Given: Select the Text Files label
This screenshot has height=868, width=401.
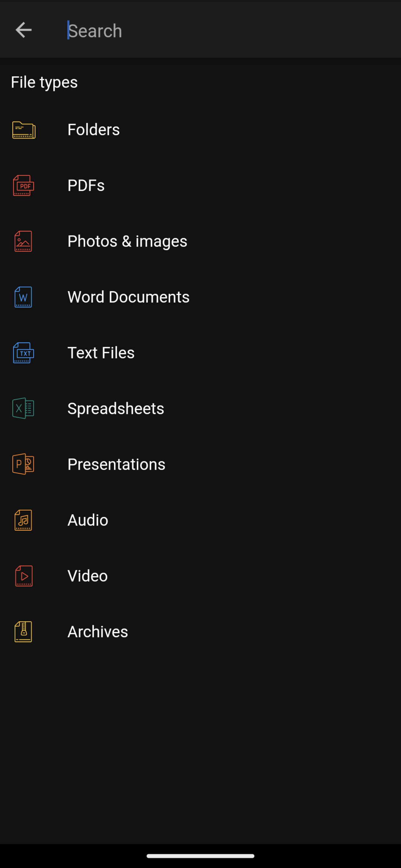Looking at the screenshot, I should (101, 353).
